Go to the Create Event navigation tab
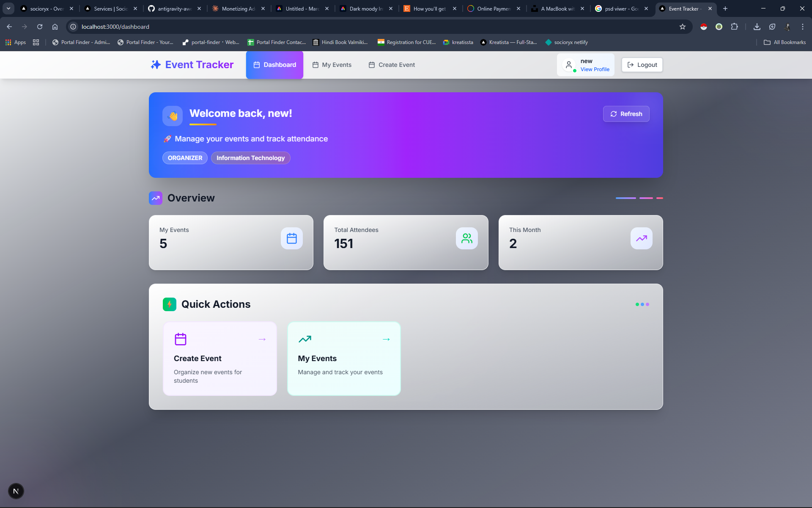The width and height of the screenshot is (812, 508). [x=392, y=65]
